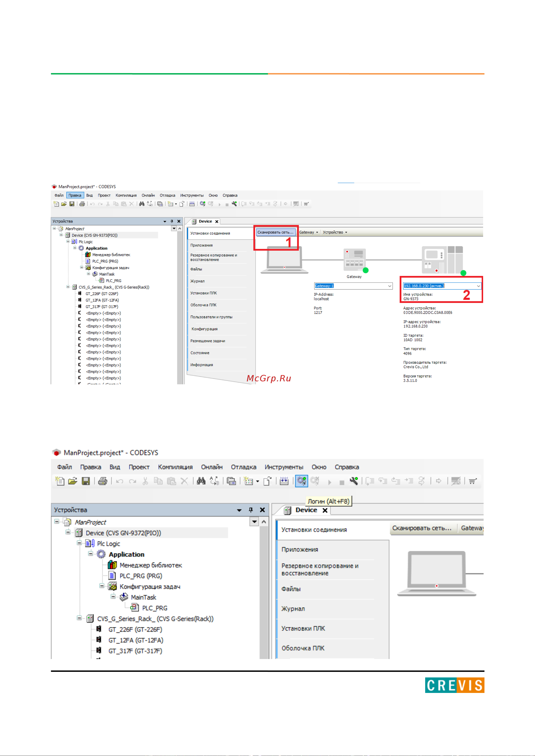Collapse Device (CVS GN-9373(PIO)) node in upper tree
The image size is (535, 756).
pos(61,235)
